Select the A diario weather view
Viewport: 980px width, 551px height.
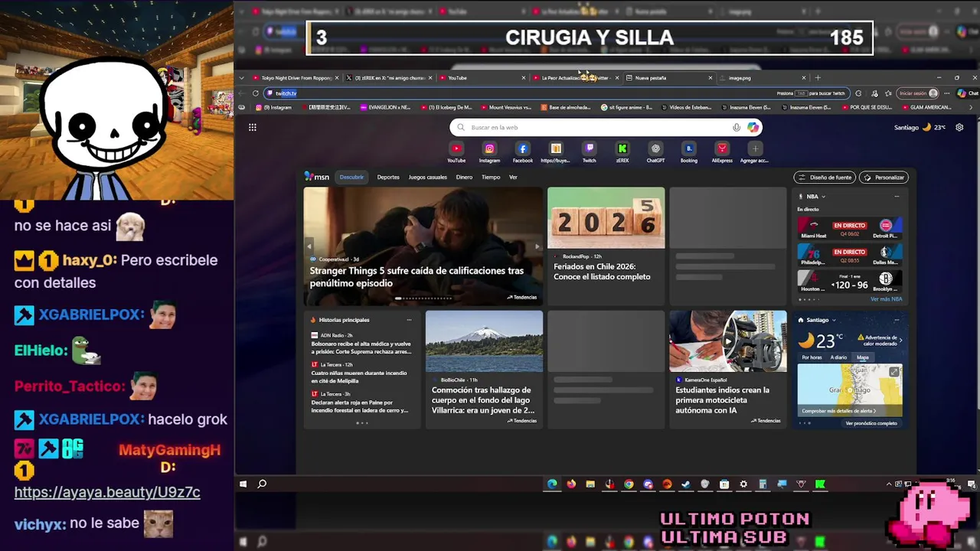coord(839,357)
